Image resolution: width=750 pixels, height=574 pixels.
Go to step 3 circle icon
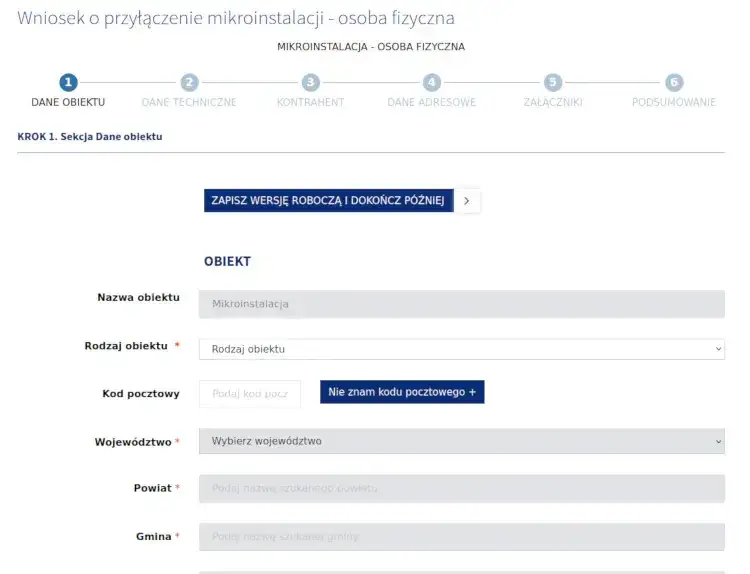tap(310, 82)
